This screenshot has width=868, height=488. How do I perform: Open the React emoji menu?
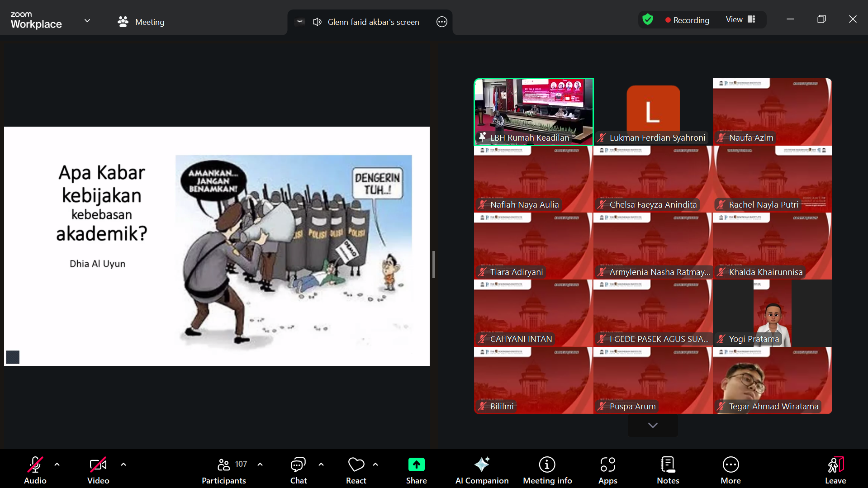click(356, 470)
